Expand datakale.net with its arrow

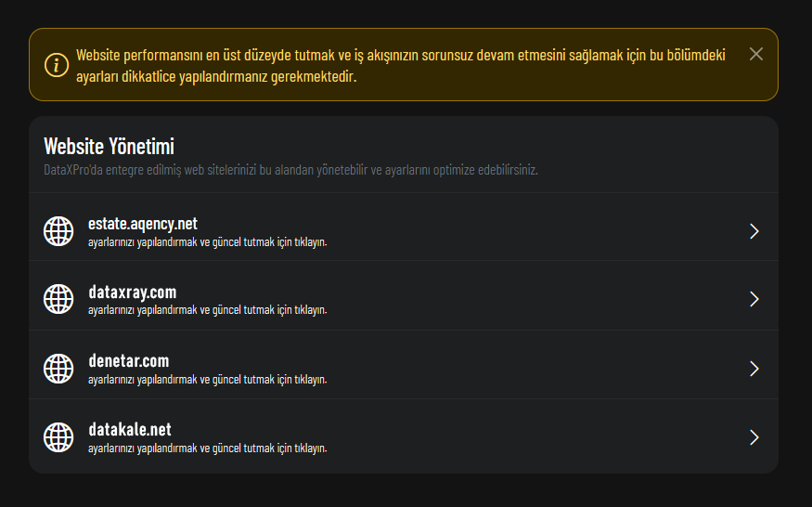(754, 437)
